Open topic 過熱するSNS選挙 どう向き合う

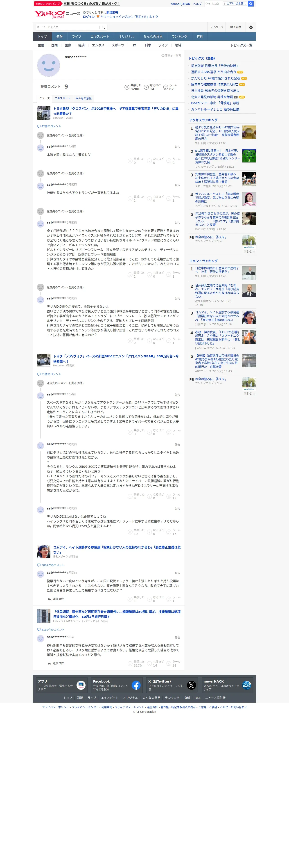coord(213,72)
